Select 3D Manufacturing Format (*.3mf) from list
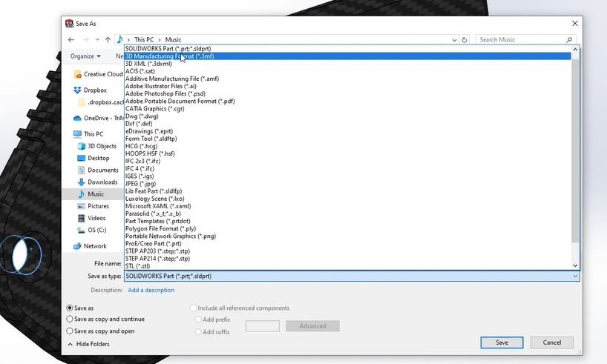 click(x=169, y=56)
